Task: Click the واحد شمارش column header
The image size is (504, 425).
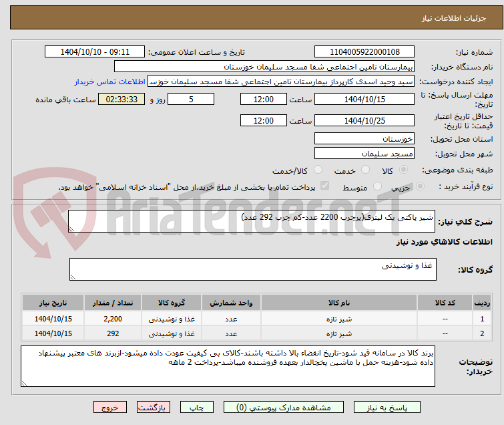Action: (231, 303)
